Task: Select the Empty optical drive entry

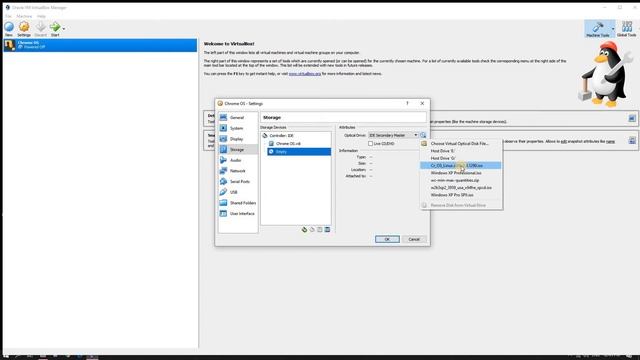Action: pos(299,151)
